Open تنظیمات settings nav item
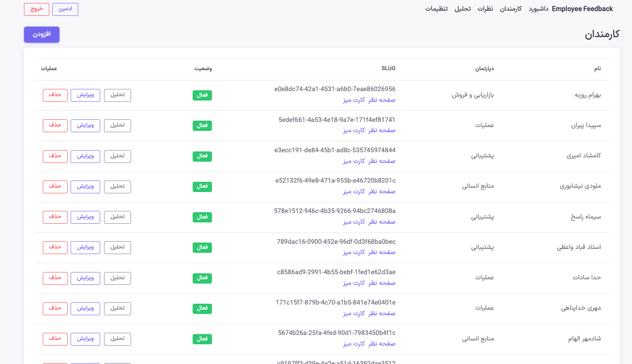 [x=436, y=9]
